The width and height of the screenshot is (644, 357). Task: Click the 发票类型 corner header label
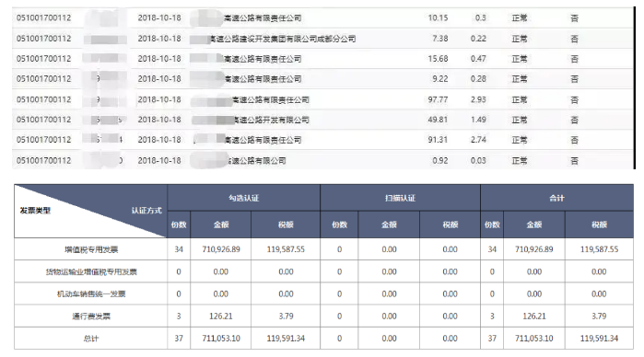[x=35, y=211]
